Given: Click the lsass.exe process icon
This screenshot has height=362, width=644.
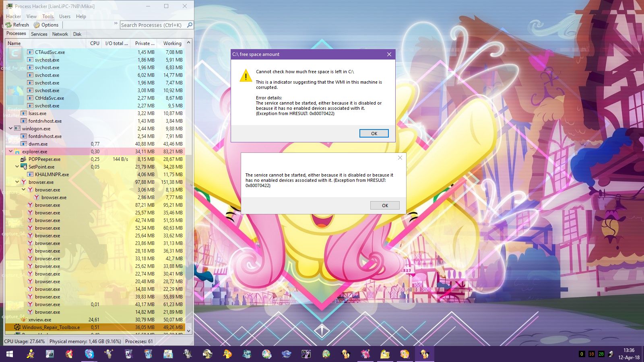Looking at the screenshot, I should pyautogui.click(x=24, y=113).
